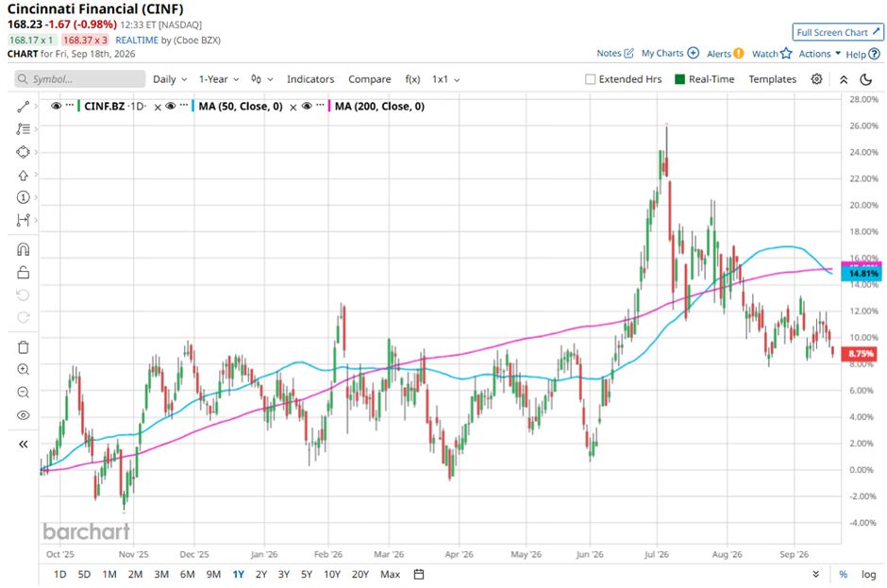Switch to dark mode moon icon
Screen dimensions: 887x588
coord(865,79)
